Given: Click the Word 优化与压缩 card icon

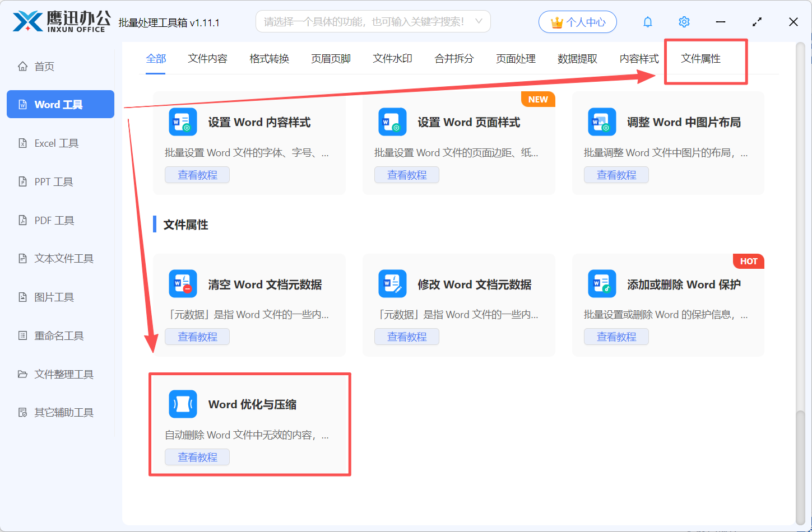Looking at the screenshot, I should [183, 404].
